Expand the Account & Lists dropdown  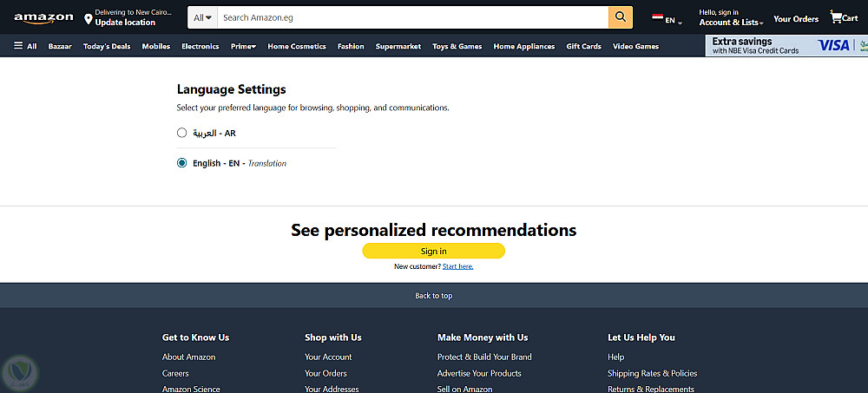click(731, 23)
